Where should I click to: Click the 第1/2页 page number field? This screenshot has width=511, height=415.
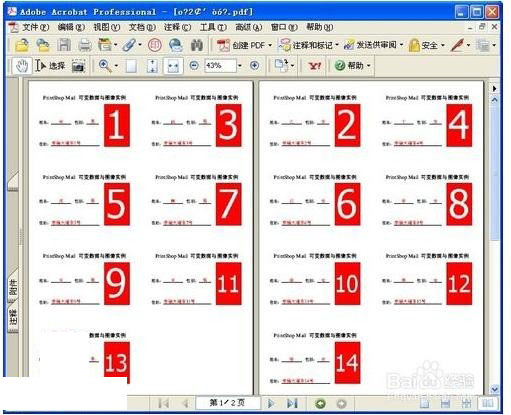pos(228,403)
